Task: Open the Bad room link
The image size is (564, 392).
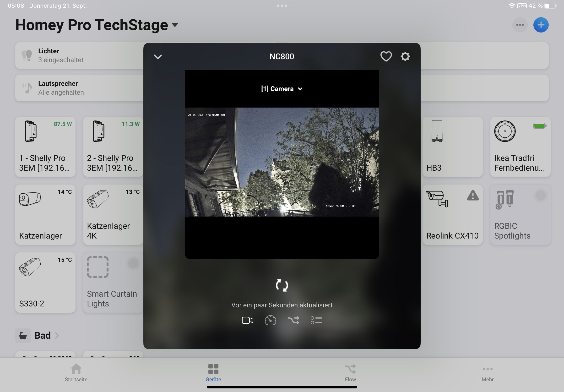Action: (42, 335)
